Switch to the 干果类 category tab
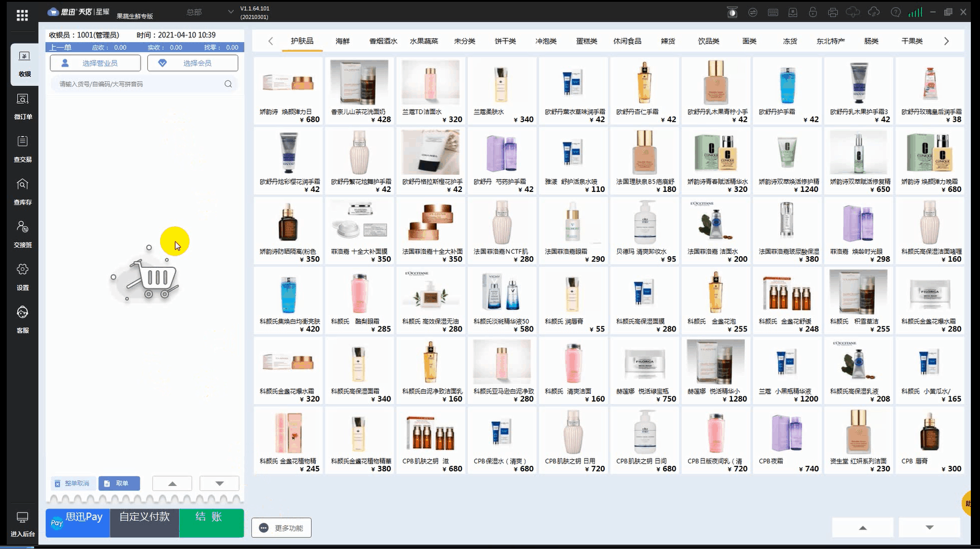 tap(912, 41)
